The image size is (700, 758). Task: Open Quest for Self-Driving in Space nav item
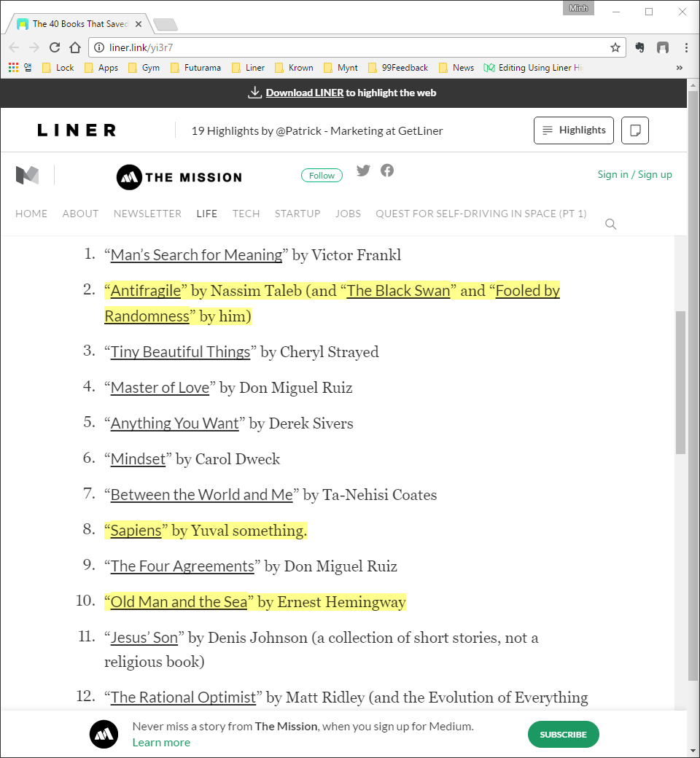pos(481,214)
